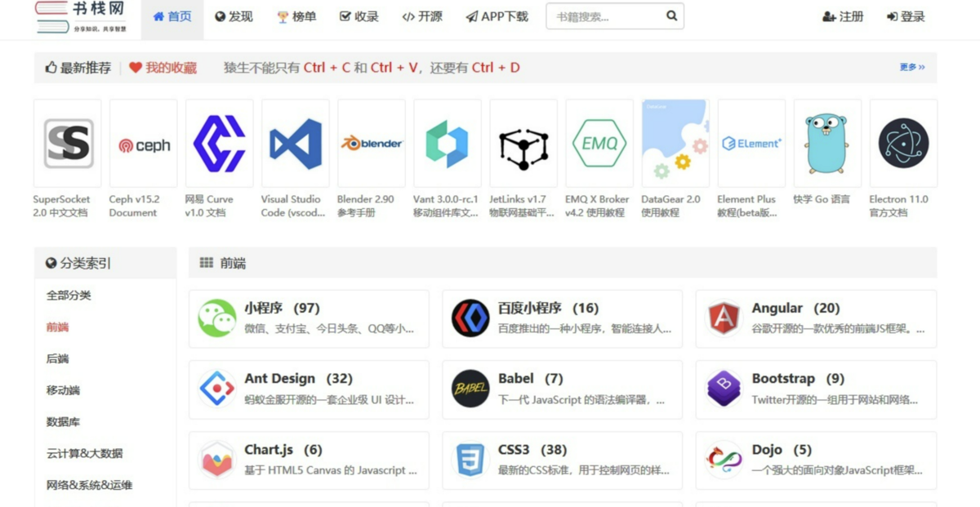Expand more recommendations via 更多 link
The width and height of the screenshot is (980, 507).
click(912, 69)
